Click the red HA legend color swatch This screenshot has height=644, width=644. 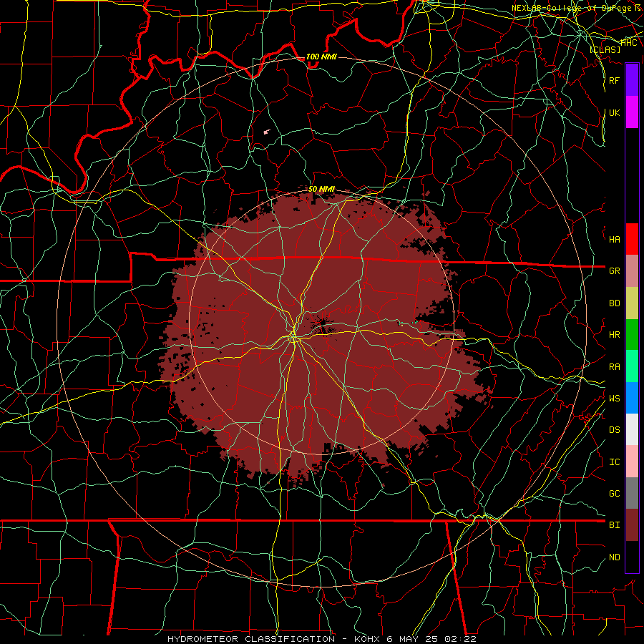tap(632, 239)
